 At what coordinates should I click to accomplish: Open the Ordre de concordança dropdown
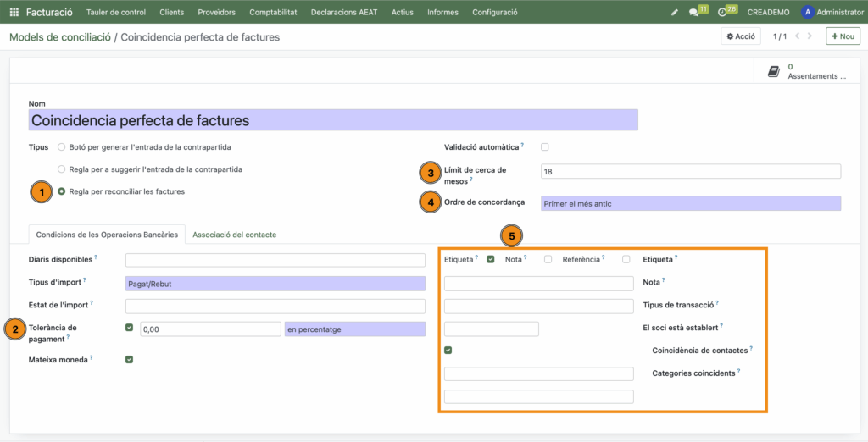tap(690, 203)
